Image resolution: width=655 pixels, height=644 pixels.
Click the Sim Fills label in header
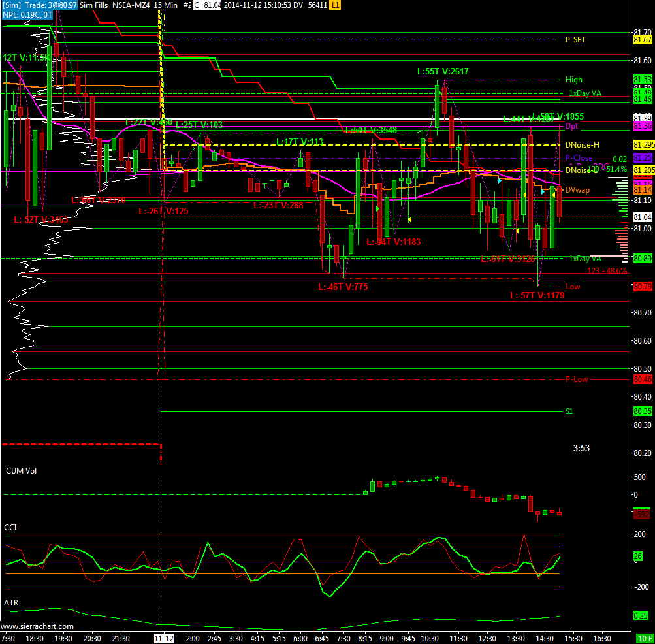click(93, 5)
